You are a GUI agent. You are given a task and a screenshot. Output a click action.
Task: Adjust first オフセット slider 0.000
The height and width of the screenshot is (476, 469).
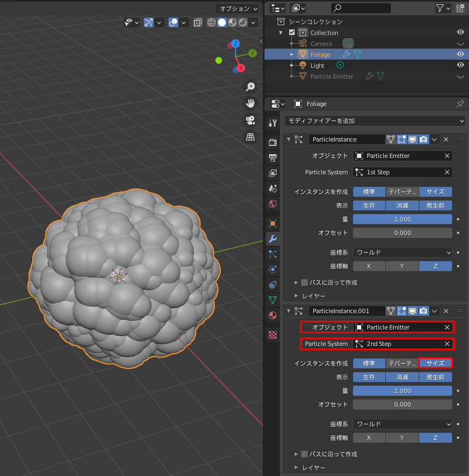click(402, 233)
